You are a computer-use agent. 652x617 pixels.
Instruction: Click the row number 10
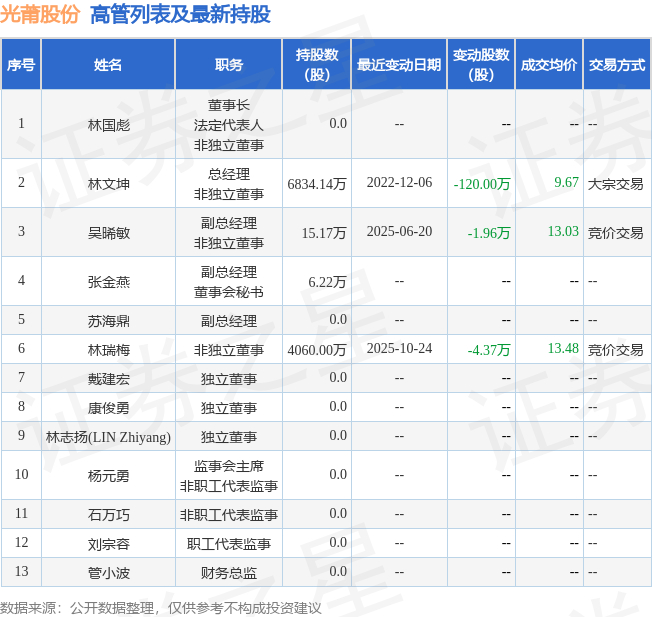(x=22, y=474)
